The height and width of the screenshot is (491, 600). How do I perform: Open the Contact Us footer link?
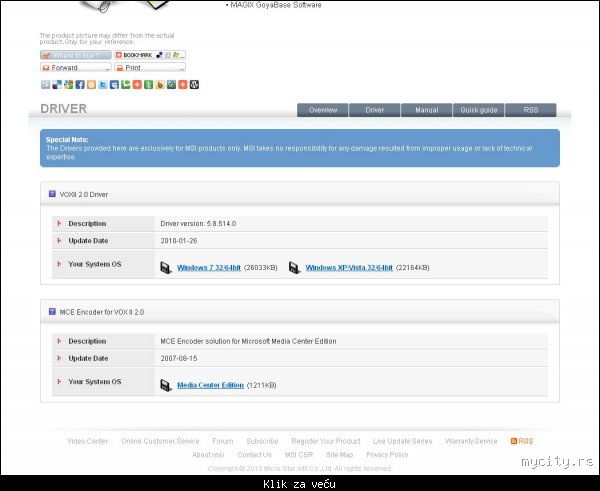pyautogui.click(x=254, y=455)
